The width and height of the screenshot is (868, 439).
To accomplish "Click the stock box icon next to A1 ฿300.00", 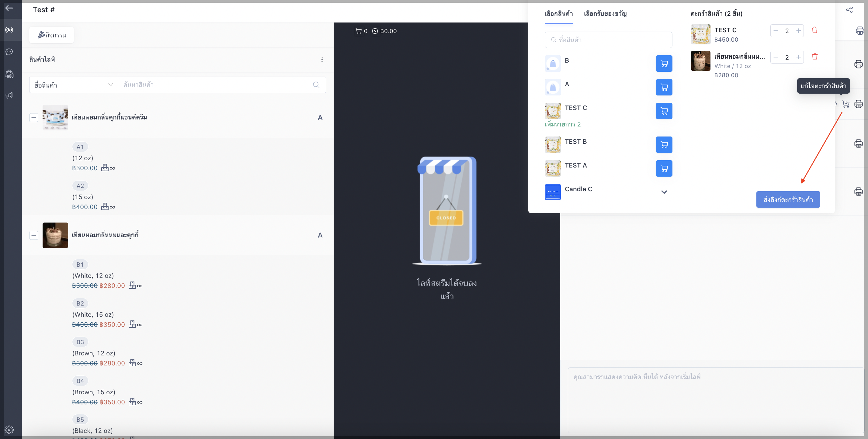I will pyautogui.click(x=105, y=168).
